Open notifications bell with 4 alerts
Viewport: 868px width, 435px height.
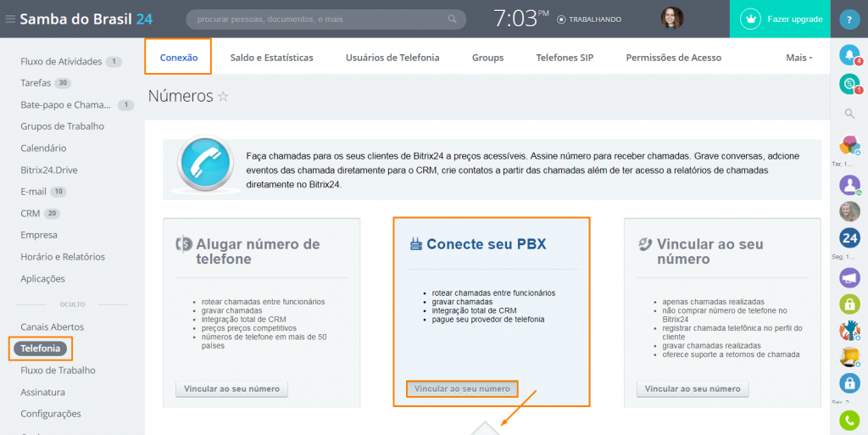point(849,54)
